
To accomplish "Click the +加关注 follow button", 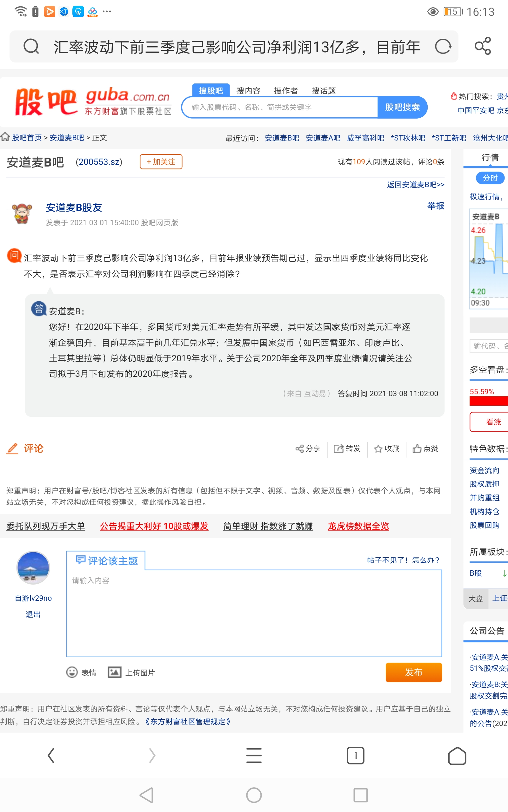I will click(x=161, y=162).
